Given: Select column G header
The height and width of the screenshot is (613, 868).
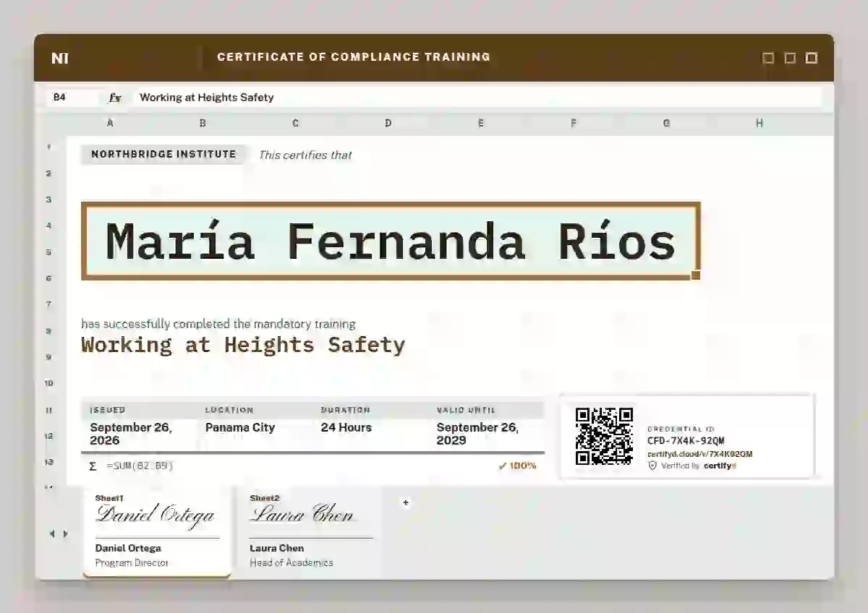Looking at the screenshot, I should (666, 124).
